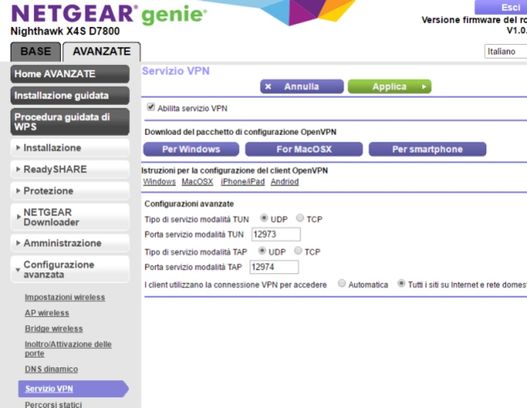Viewport: 527px width, 408px height.
Task: Open Installazione guidata
Action: (x=70, y=95)
